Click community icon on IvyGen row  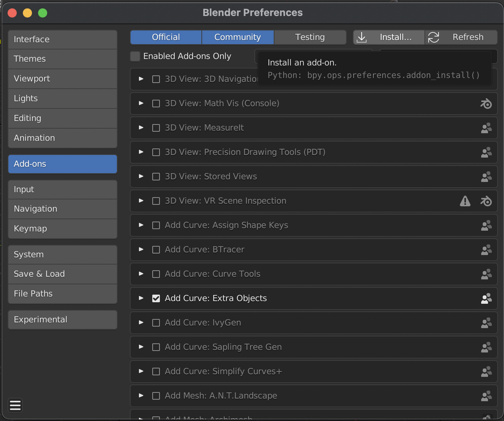[486, 323]
